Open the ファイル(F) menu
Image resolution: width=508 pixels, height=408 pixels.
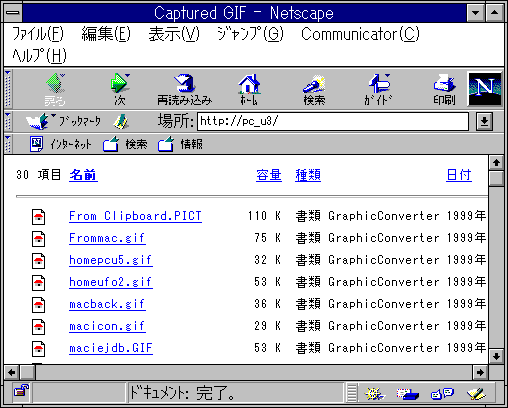point(38,34)
